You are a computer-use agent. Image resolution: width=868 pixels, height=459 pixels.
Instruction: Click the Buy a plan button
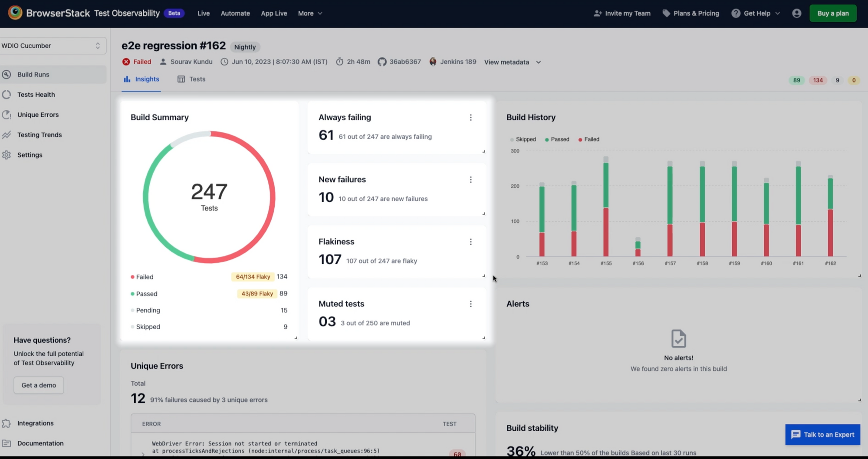[x=833, y=13]
